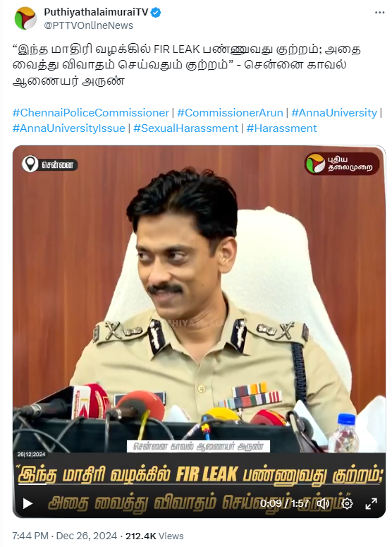392x547 pixels.
Task: Open the @PTTVOnlineNews handle
Action: point(89,25)
